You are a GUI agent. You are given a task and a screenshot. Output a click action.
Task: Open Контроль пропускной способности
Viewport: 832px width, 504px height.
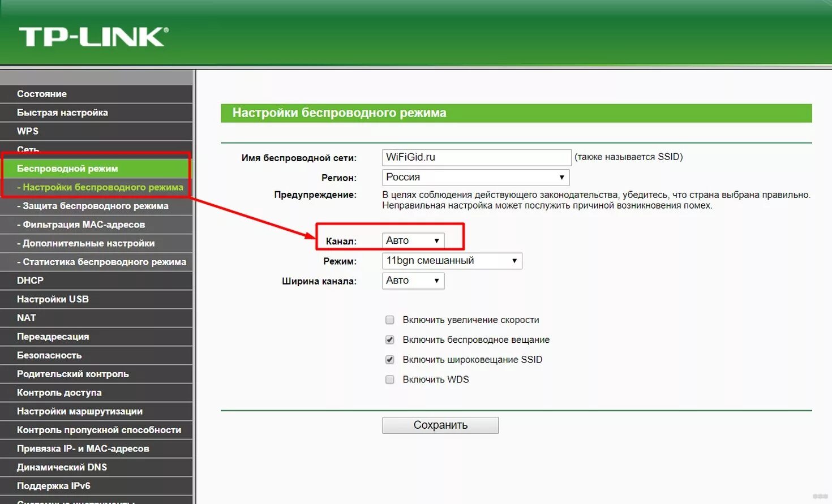click(x=96, y=430)
